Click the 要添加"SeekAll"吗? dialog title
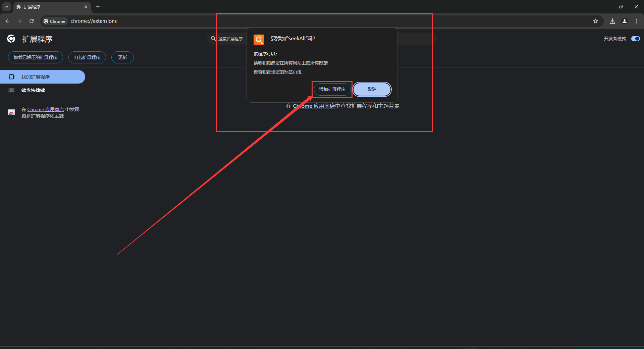Image resolution: width=644 pixels, height=349 pixels. (293, 39)
